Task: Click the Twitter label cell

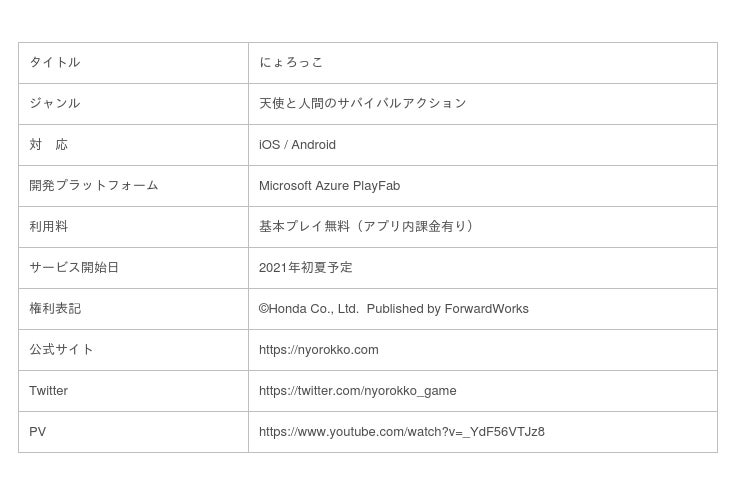Action: (x=48, y=391)
